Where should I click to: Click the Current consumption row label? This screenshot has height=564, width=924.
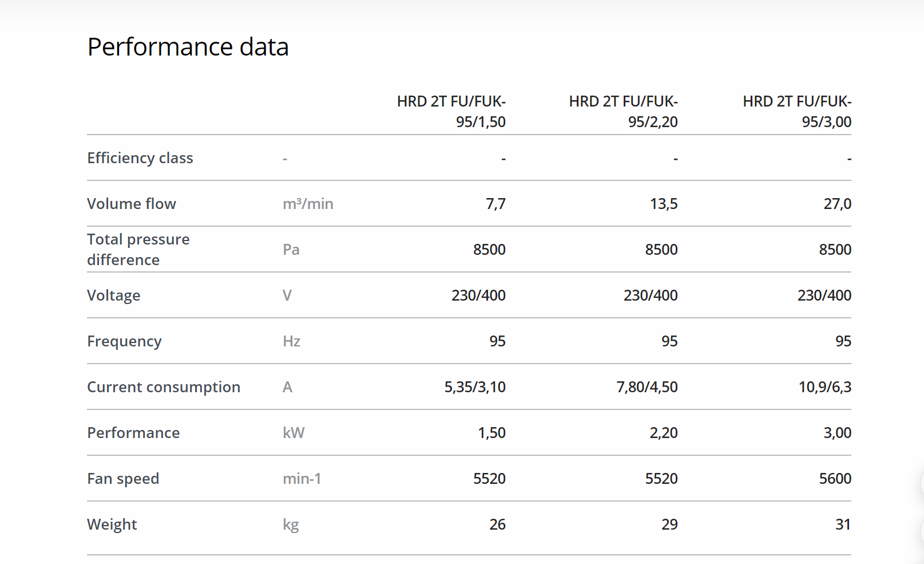click(x=164, y=387)
